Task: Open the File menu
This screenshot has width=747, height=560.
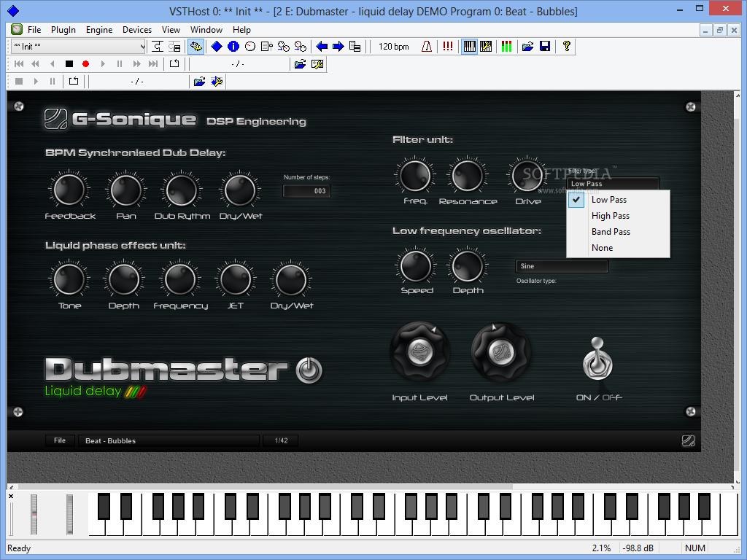Action: click(x=34, y=29)
